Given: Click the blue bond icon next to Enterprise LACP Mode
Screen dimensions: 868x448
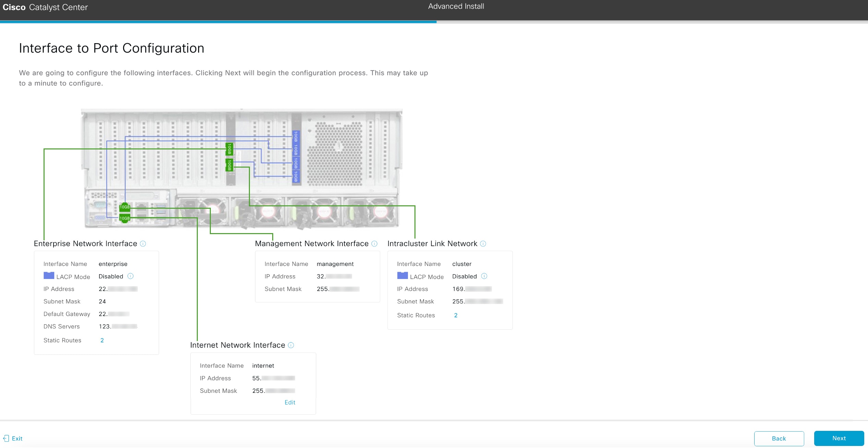Looking at the screenshot, I should coord(49,276).
